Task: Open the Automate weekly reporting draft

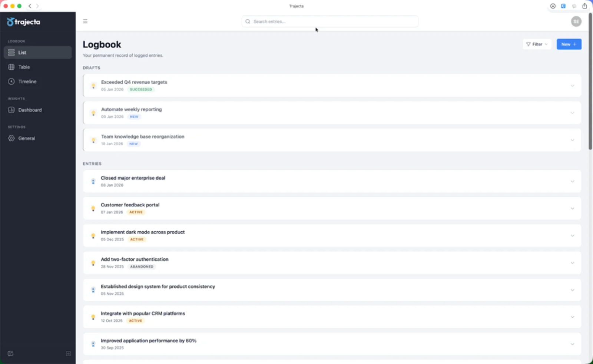Action: [x=132, y=109]
